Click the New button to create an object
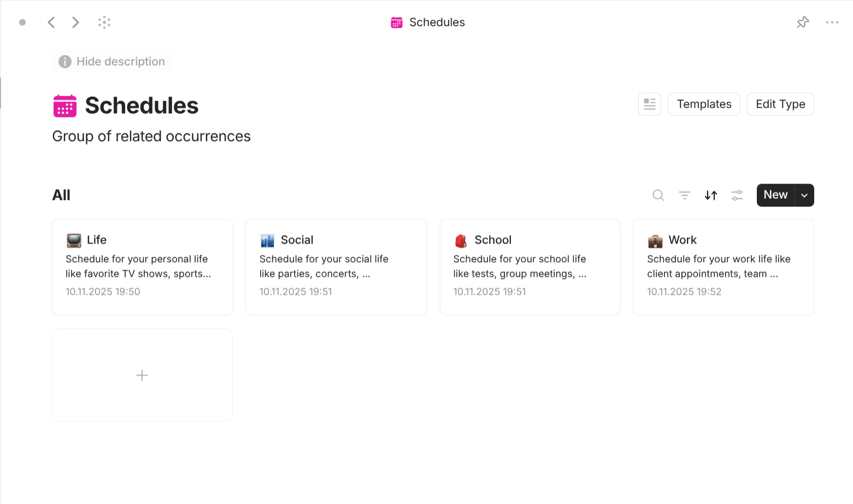The image size is (853, 504). point(775,195)
